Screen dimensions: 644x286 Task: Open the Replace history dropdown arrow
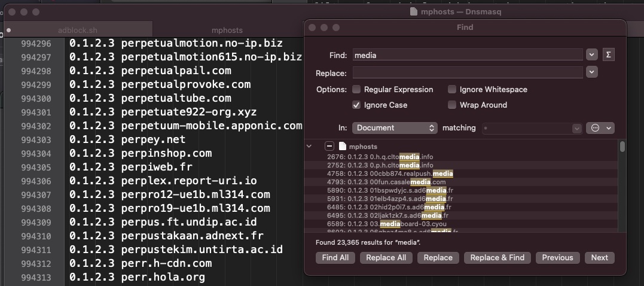pyautogui.click(x=591, y=72)
